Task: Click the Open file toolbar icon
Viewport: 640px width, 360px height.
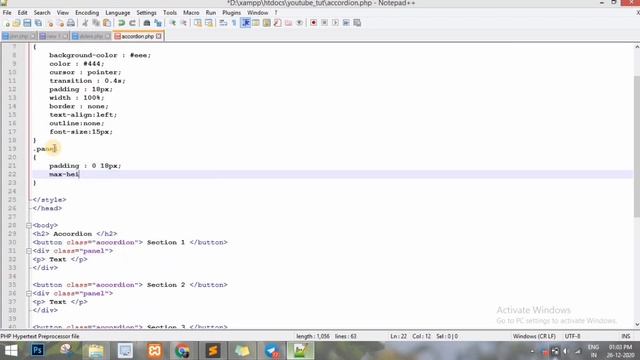Action: pyautogui.click(x=17, y=23)
